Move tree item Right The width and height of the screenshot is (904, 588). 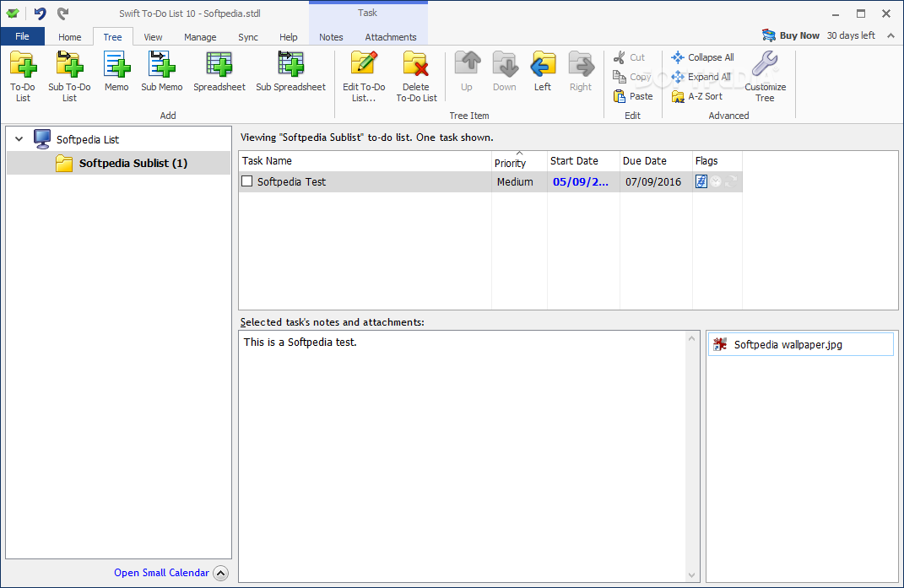pyautogui.click(x=581, y=72)
